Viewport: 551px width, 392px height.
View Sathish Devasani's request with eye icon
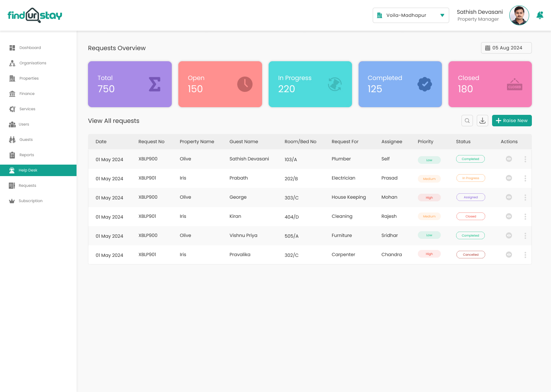tap(509, 159)
